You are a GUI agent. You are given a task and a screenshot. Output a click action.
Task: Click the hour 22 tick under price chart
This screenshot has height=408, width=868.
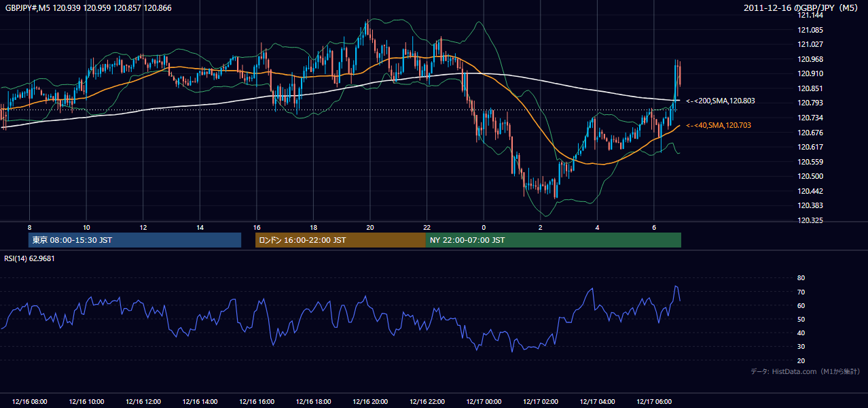[427, 227]
